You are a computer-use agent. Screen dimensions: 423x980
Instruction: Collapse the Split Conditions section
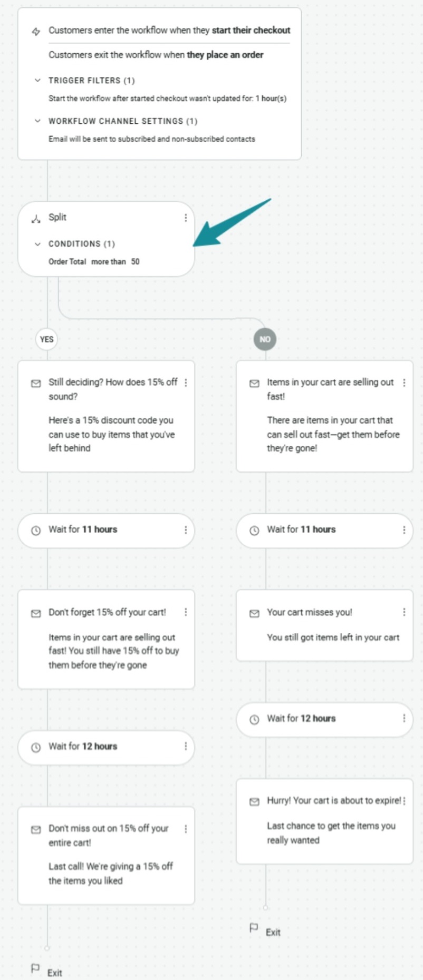37,244
